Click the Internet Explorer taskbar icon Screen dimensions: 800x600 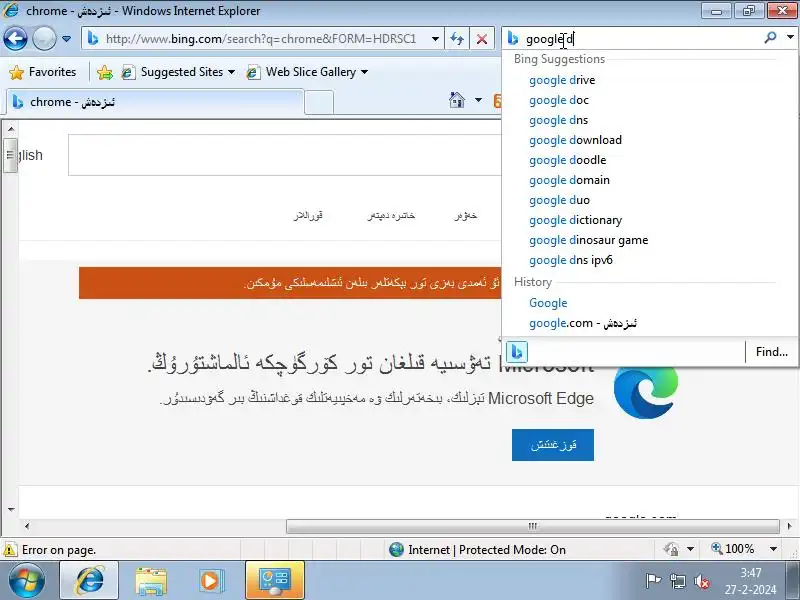(x=89, y=581)
